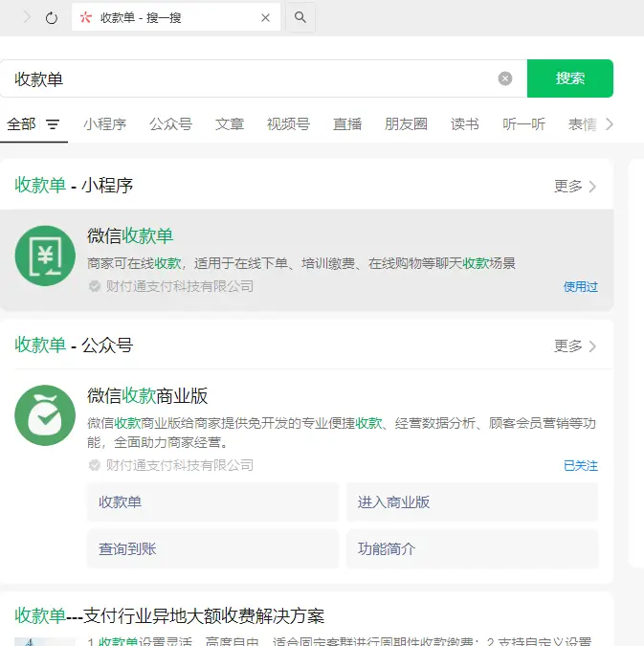Screen dimensions: 644x646
Task: Click the forward navigation arrow
Action: click(x=26, y=17)
